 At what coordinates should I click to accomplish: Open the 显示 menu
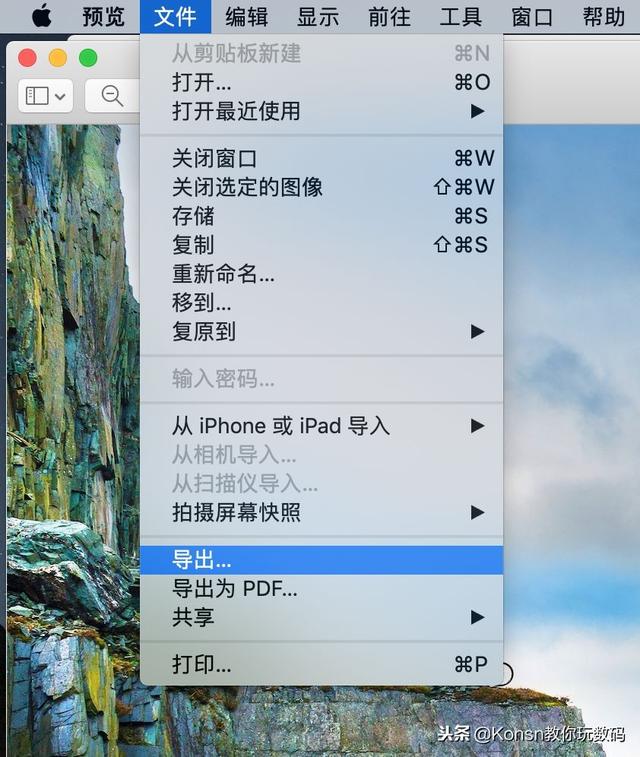point(318,17)
